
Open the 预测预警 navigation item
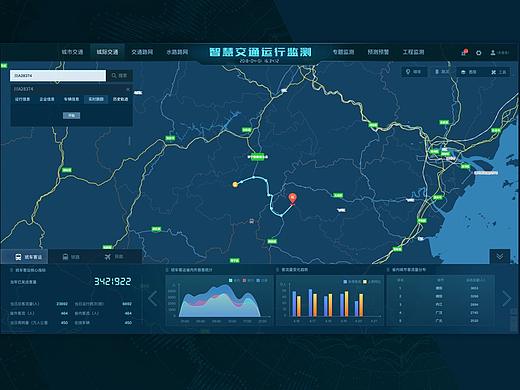[x=378, y=52]
